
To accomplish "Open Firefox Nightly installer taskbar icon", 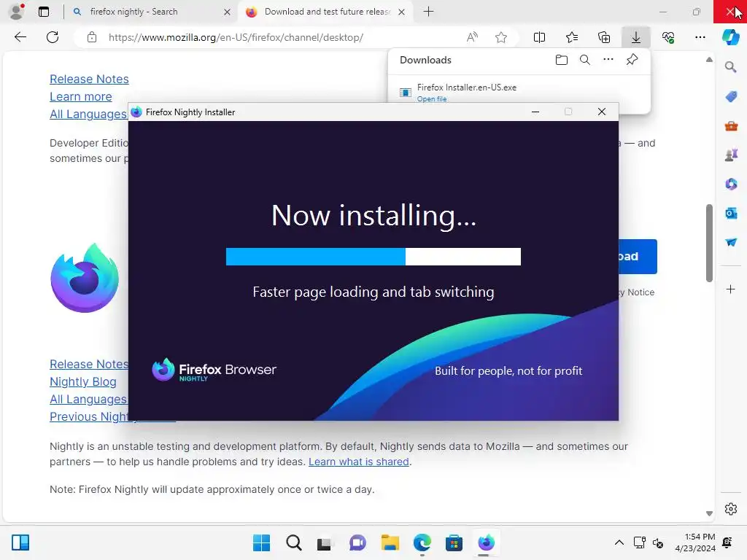I will (x=486, y=542).
